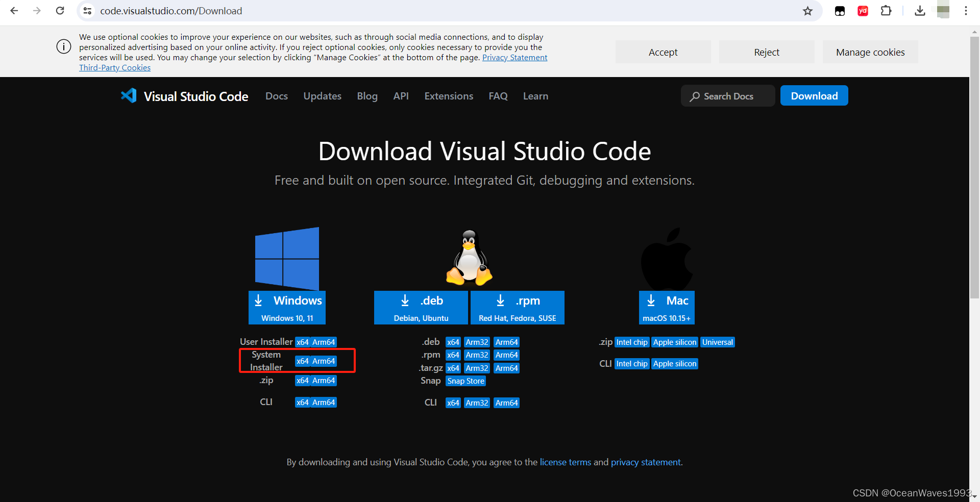Click the browser profile avatar
Image resolution: width=980 pixels, height=502 pixels.
943,11
